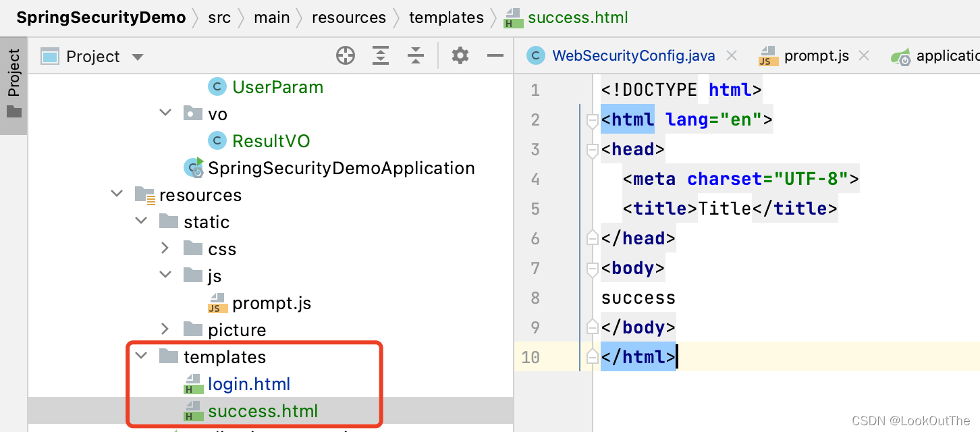Click SpringSecurityDemoApplication run-class icon
The image size is (980, 432).
point(194,167)
